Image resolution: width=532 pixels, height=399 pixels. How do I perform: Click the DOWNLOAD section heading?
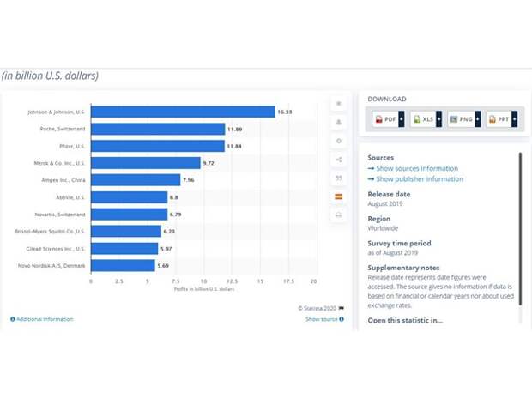coord(387,99)
